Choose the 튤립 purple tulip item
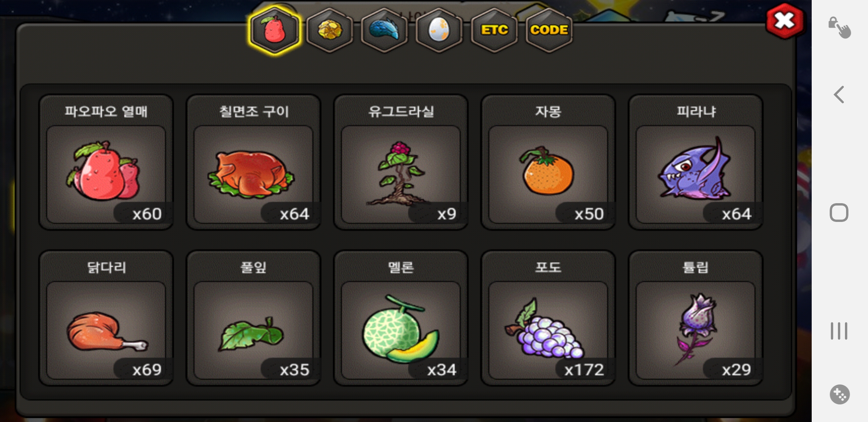The image size is (868, 422). click(x=696, y=318)
